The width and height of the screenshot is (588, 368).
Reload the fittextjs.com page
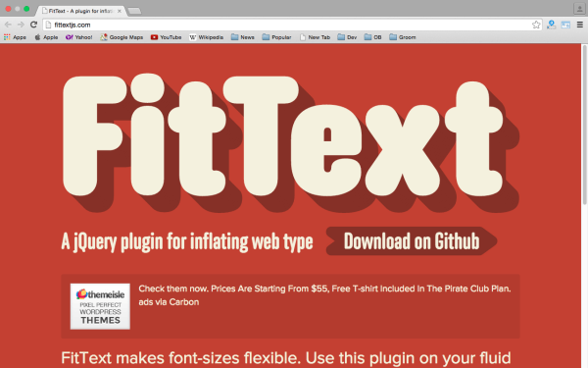point(33,25)
